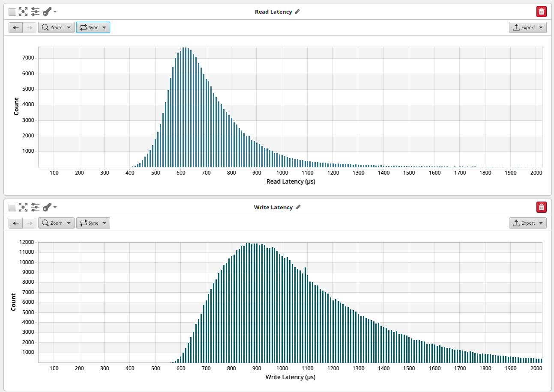
Task: Tick the Read Latency panel checkbox
Action: (12, 12)
